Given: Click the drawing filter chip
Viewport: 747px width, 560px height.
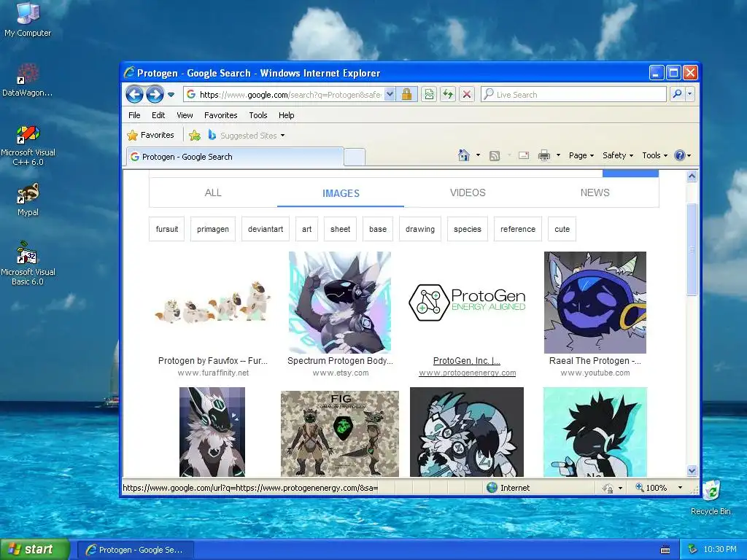Looking at the screenshot, I should (x=420, y=229).
